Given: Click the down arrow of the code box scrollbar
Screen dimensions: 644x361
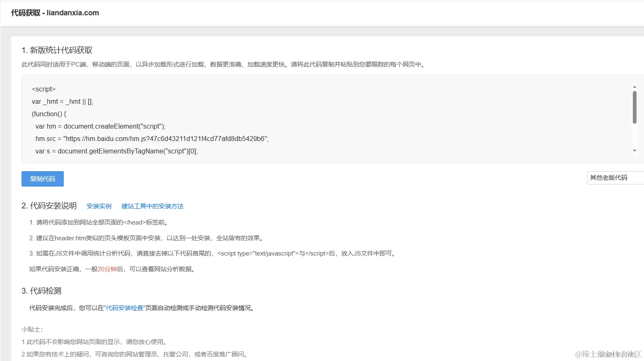Looking at the screenshot, I should pyautogui.click(x=634, y=151).
